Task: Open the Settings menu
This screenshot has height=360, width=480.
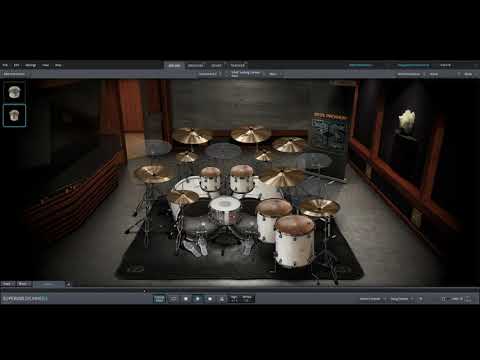Action: 30,65
